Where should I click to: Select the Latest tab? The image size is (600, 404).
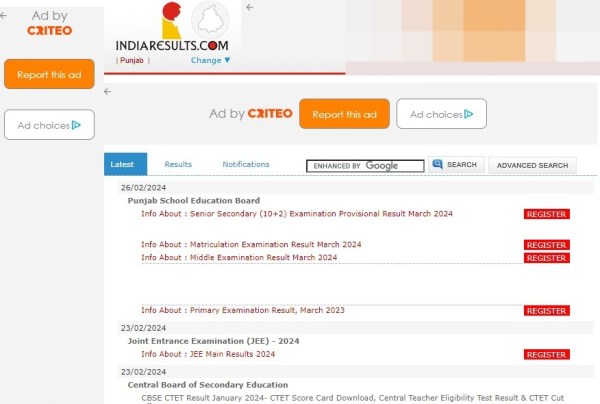point(126,164)
